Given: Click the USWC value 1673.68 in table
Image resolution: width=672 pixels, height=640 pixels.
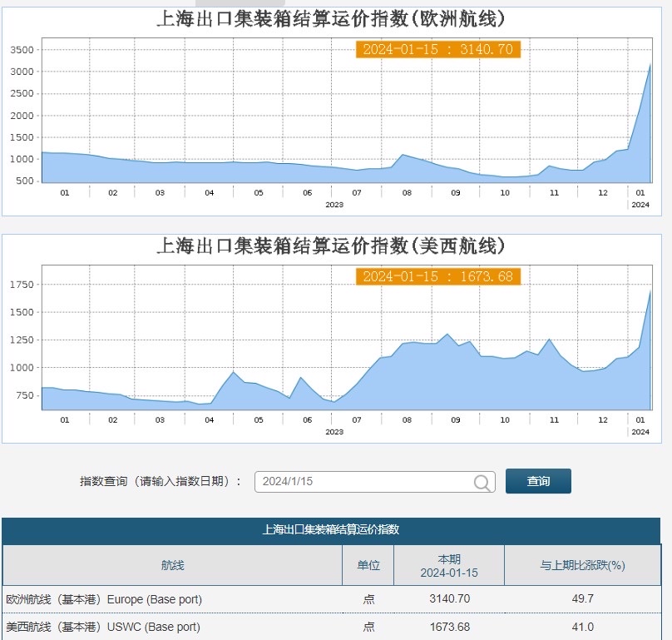Looking at the screenshot, I should [x=450, y=627].
